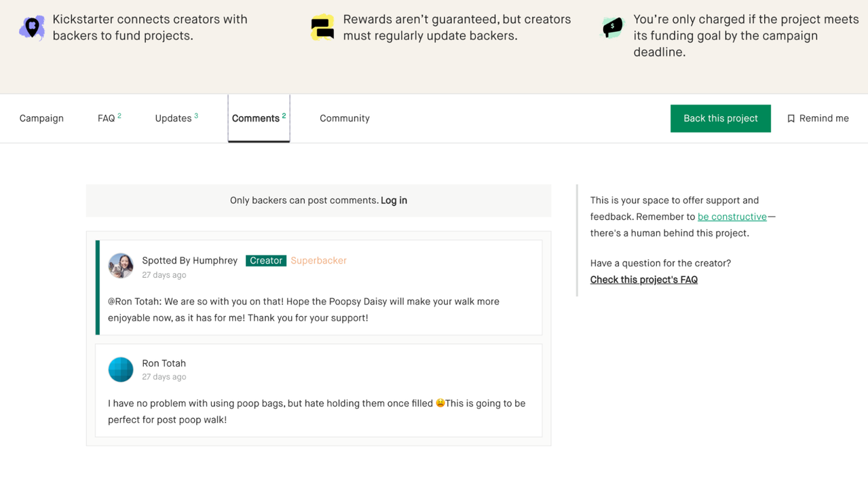
Task: Click the Spotted By Humphrey author name
Action: (189, 261)
